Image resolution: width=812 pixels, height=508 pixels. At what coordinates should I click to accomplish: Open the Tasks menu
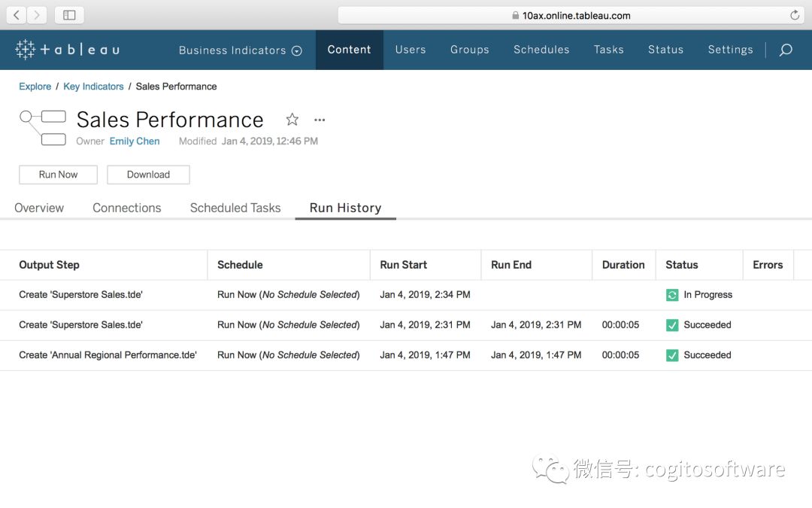[608, 50]
